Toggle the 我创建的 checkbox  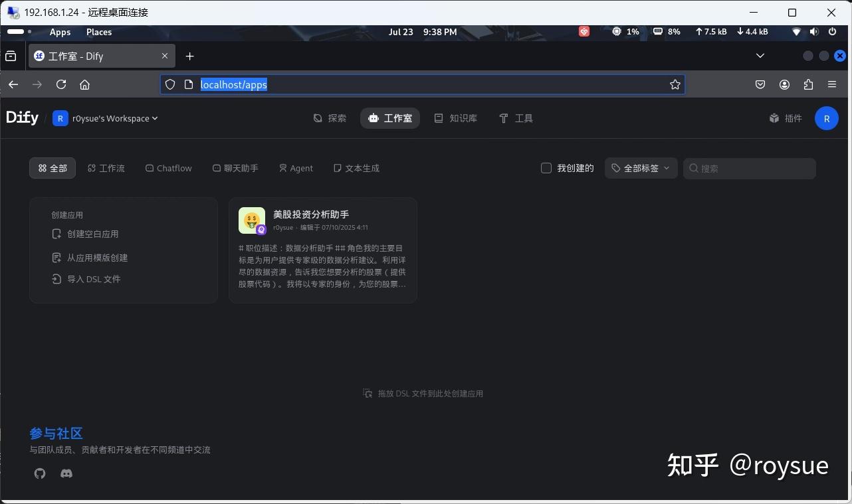(x=546, y=168)
